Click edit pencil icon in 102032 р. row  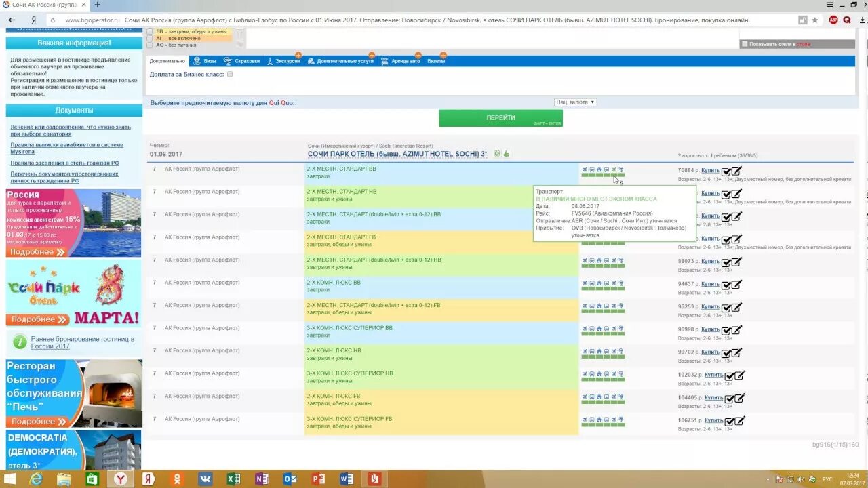pos(740,375)
